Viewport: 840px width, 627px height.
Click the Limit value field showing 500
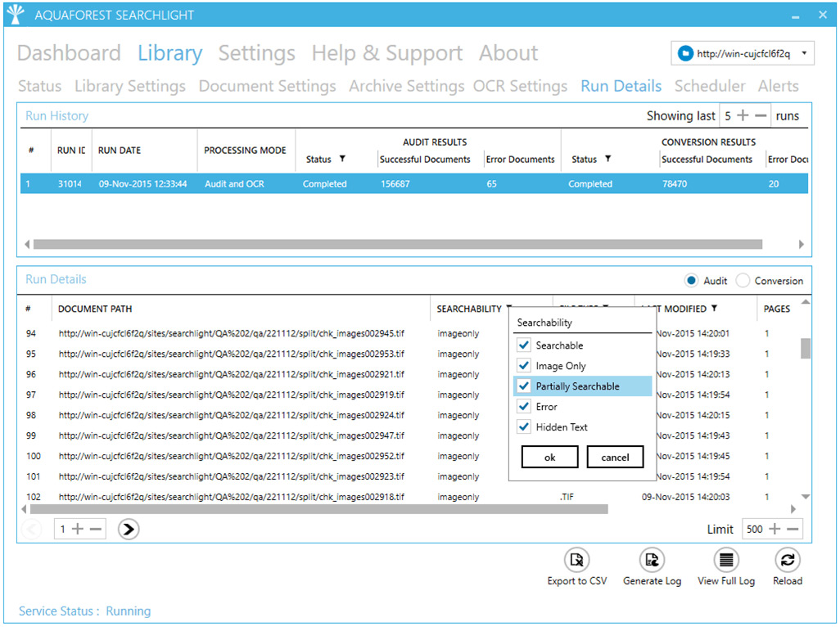pos(754,529)
